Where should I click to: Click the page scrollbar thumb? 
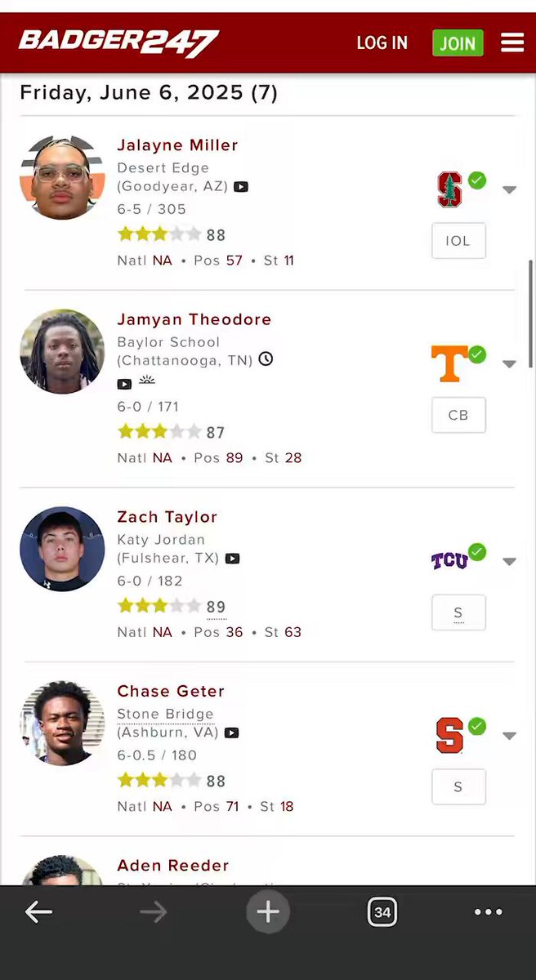(x=532, y=313)
